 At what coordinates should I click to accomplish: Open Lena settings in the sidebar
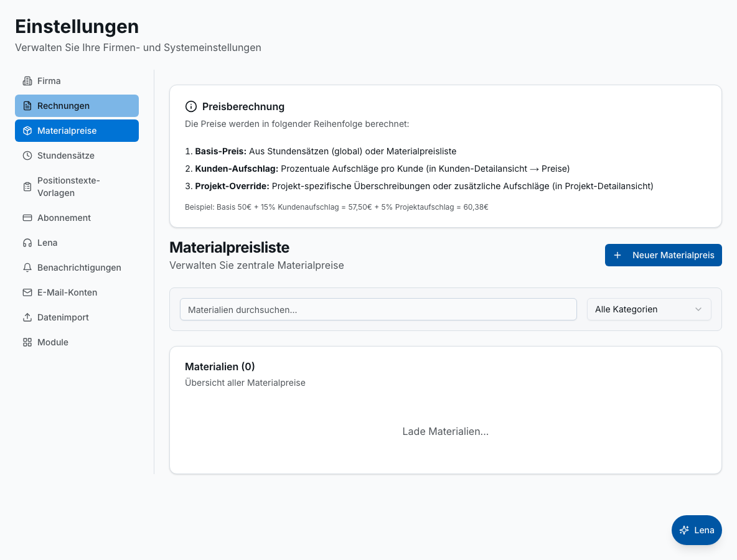pyautogui.click(x=77, y=243)
